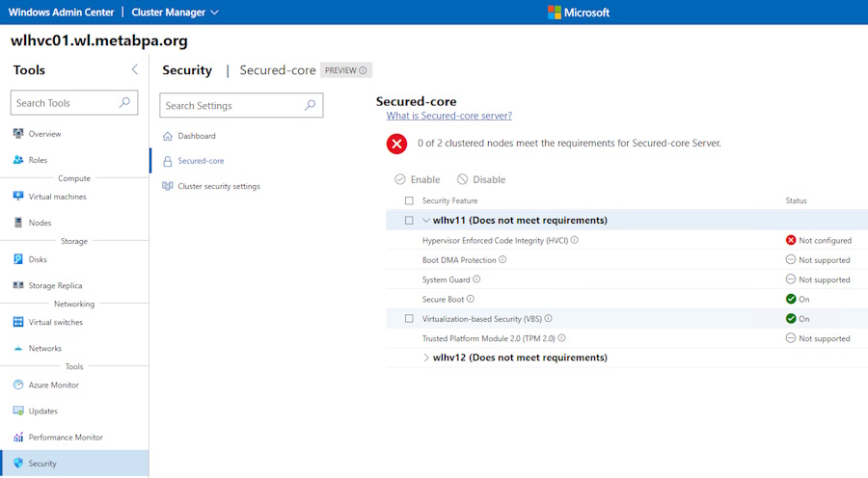Image resolution: width=868 pixels, height=478 pixels.
Task: Click the Search Settings magnifier icon
Action: pos(310,105)
